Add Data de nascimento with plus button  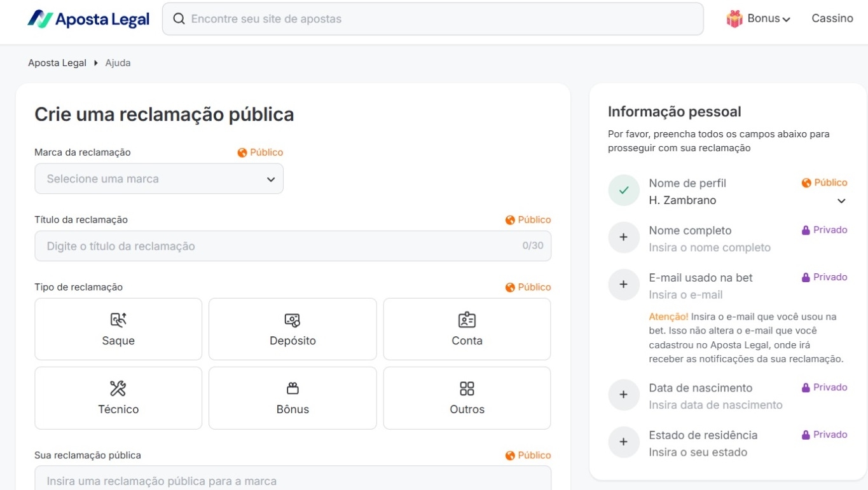(x=624, y=395)
